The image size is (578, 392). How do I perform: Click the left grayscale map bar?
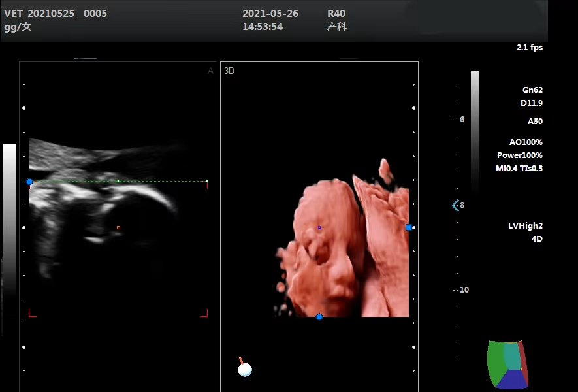click(10, 209)
